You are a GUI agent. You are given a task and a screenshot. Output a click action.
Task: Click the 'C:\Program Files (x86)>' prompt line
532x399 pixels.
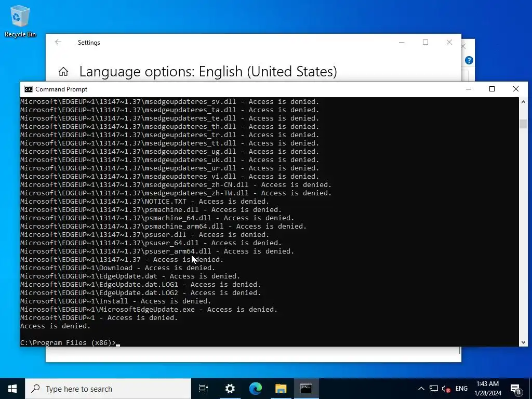[68, 343]
